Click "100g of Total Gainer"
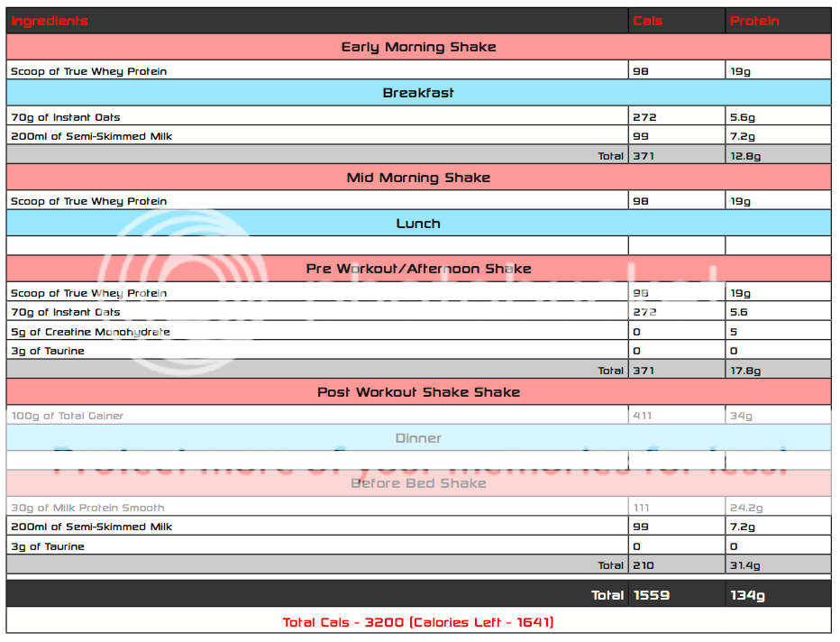This screenshot has height=642, width=840. [68, 416]
